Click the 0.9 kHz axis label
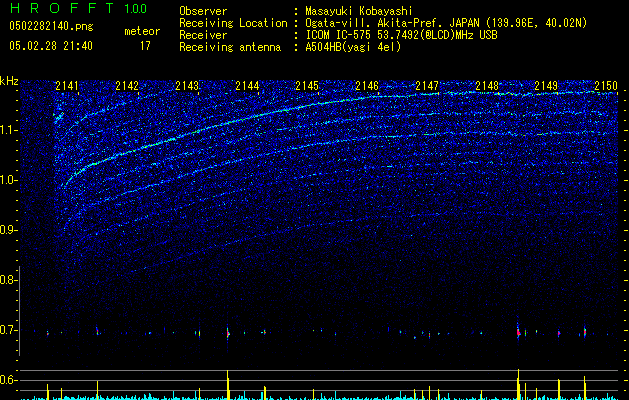The height and width of the screenshot is (400, 629). click(9, 230)
